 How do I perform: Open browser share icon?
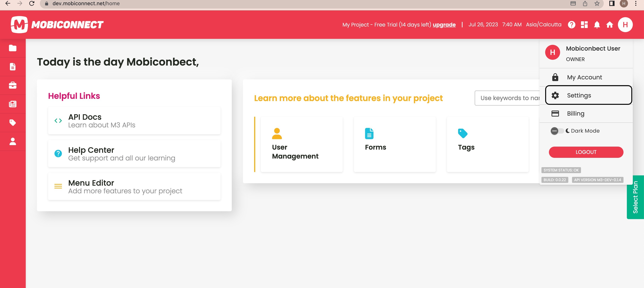click(x=585, y=4)
